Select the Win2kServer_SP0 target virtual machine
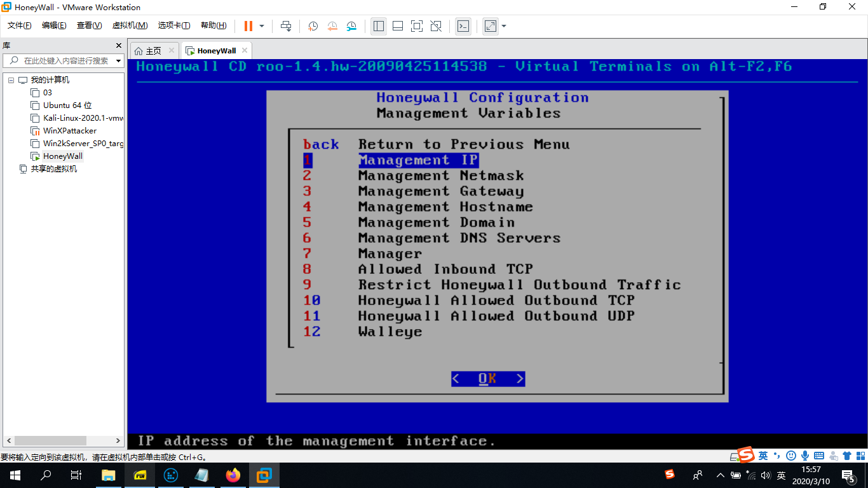 pyautogui.click(x=83, y=144)
